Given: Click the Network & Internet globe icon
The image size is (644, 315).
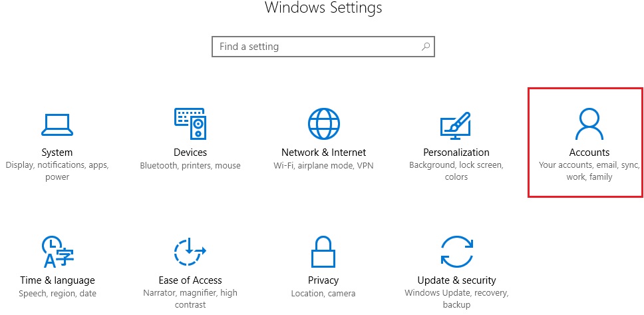Looking at the screenshot, I should (x=323, y=124).
